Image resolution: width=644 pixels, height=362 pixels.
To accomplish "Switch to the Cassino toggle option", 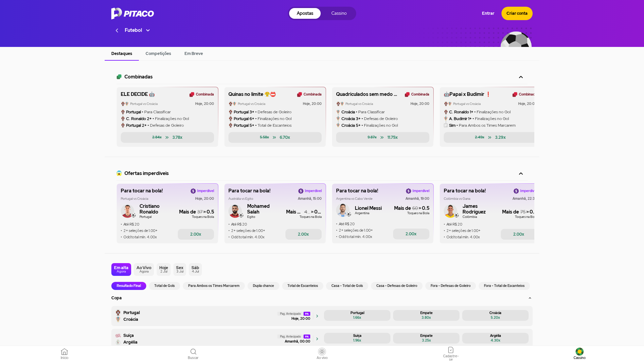I will click(339, 13).
